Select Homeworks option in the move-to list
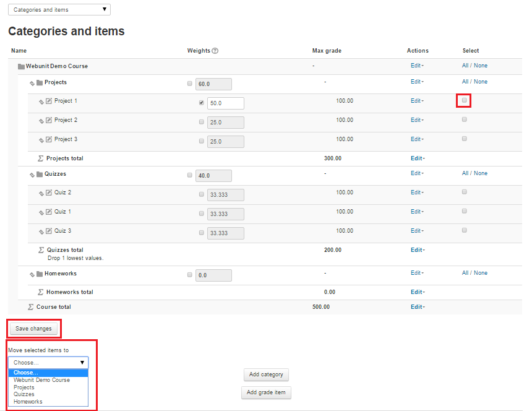 tap(28, 402)
